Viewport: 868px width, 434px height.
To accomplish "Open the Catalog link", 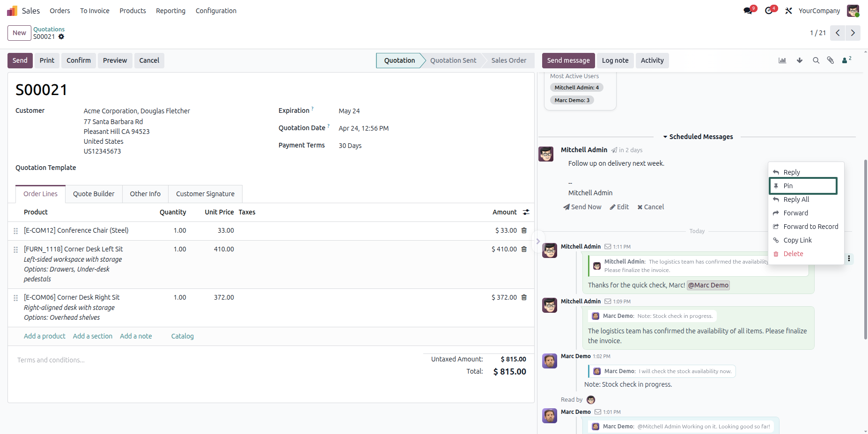I will point(183,336).
